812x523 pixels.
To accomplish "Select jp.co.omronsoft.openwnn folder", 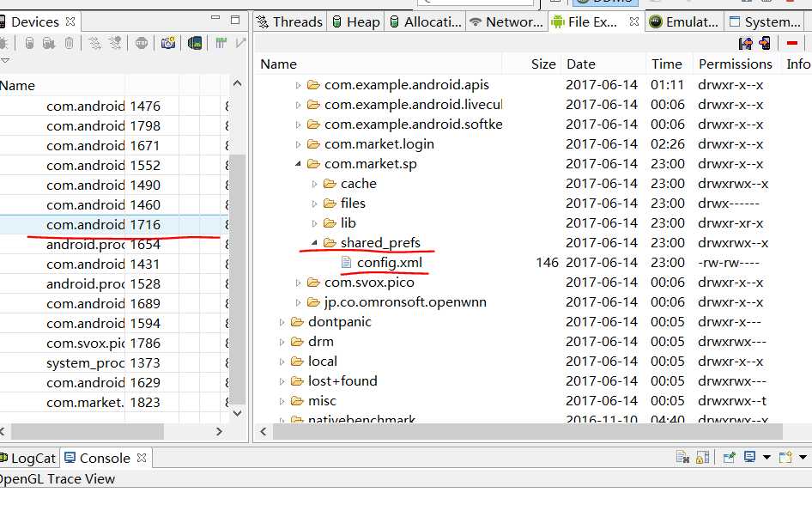I will [x=405, y=302].
